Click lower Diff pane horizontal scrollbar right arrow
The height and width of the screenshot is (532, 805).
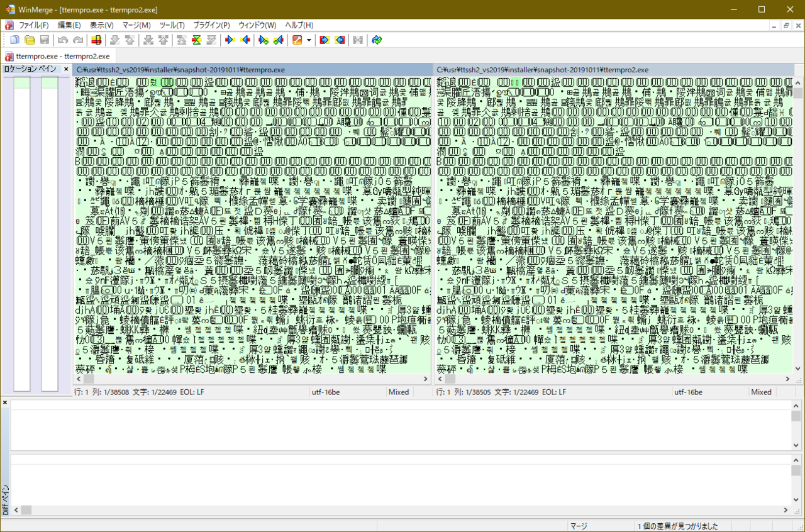786,510
